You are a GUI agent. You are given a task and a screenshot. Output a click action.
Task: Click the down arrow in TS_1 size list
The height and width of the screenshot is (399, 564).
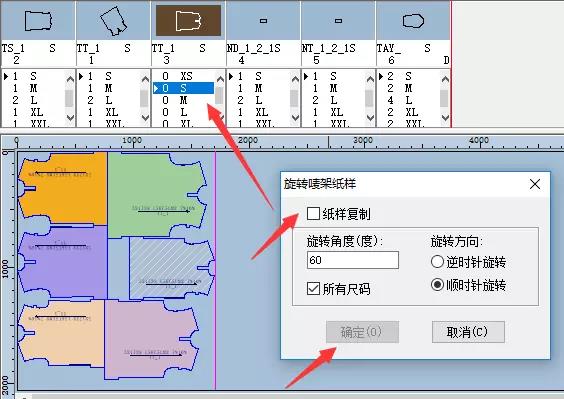tap(70, 117)
